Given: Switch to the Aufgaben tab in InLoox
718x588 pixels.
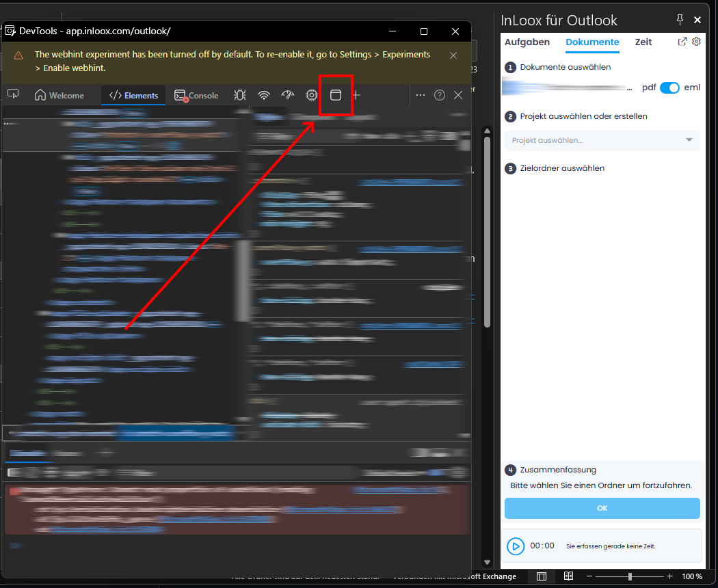Looking at the screenshot, I should click(527, 42).
